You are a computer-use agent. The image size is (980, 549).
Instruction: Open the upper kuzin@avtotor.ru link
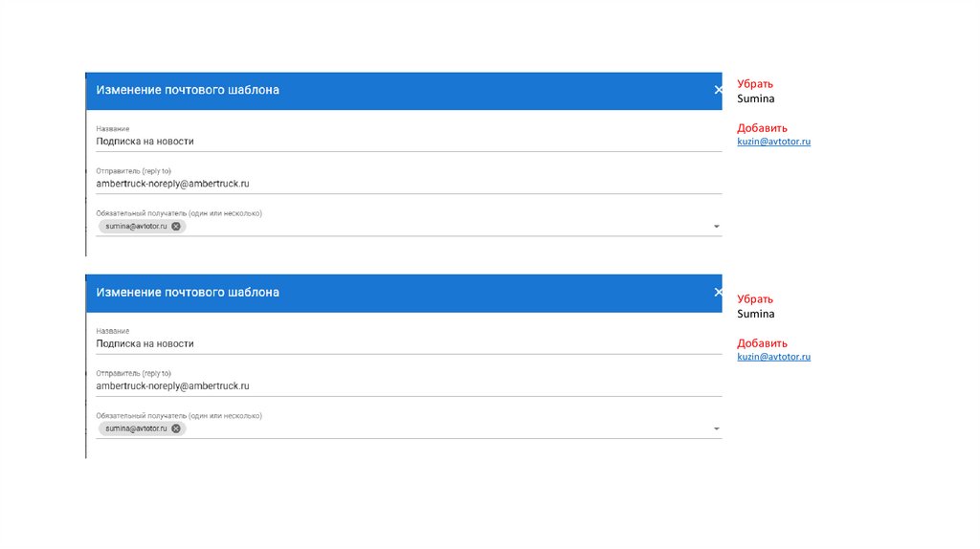[773, 142]
